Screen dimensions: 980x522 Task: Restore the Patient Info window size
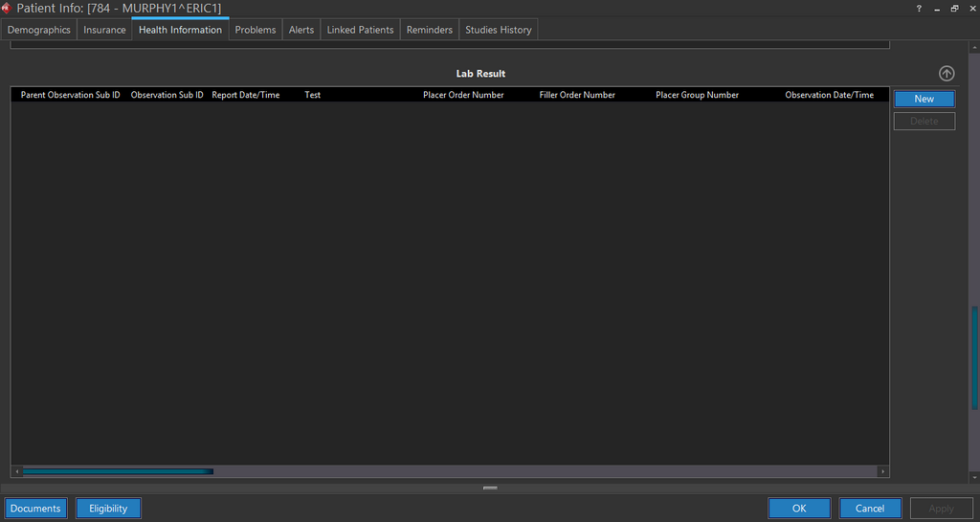[954, 8]
